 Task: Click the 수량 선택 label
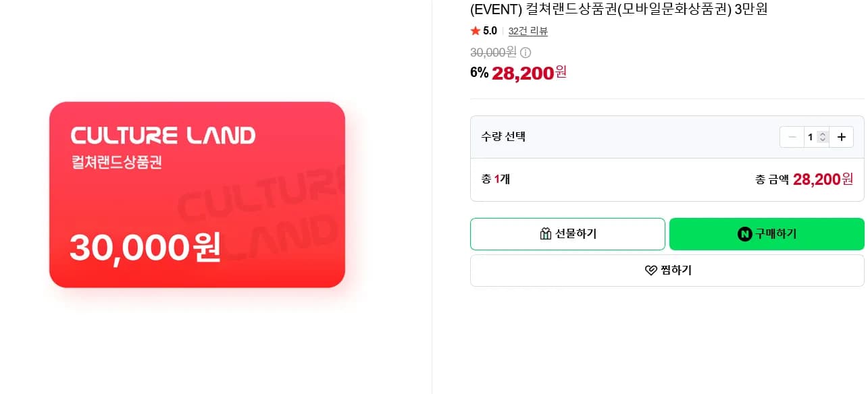point(503,137)
